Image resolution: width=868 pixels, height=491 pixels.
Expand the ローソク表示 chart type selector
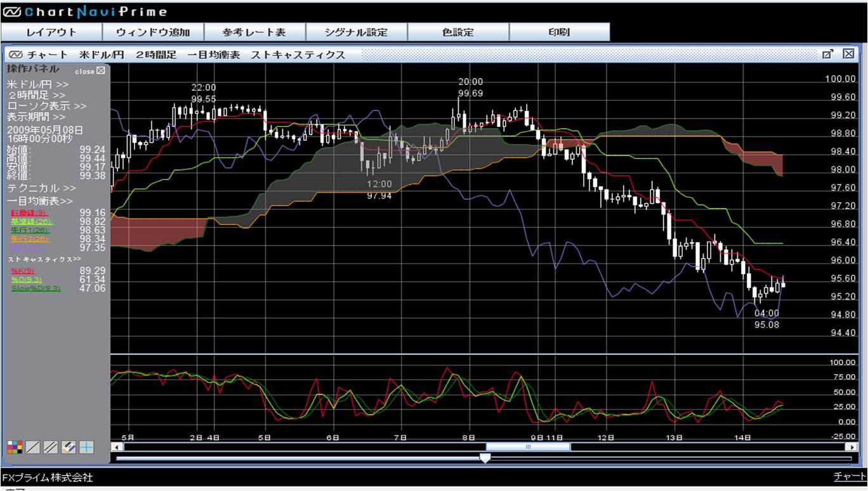[47, 106]
